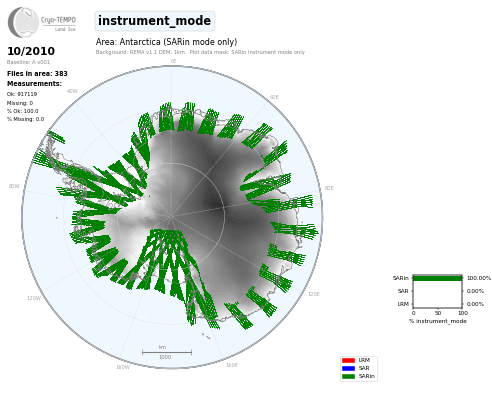This screenshot has height=410, width=492.
Task: Click the Files in area: 383 text
Action: point(37,74)
